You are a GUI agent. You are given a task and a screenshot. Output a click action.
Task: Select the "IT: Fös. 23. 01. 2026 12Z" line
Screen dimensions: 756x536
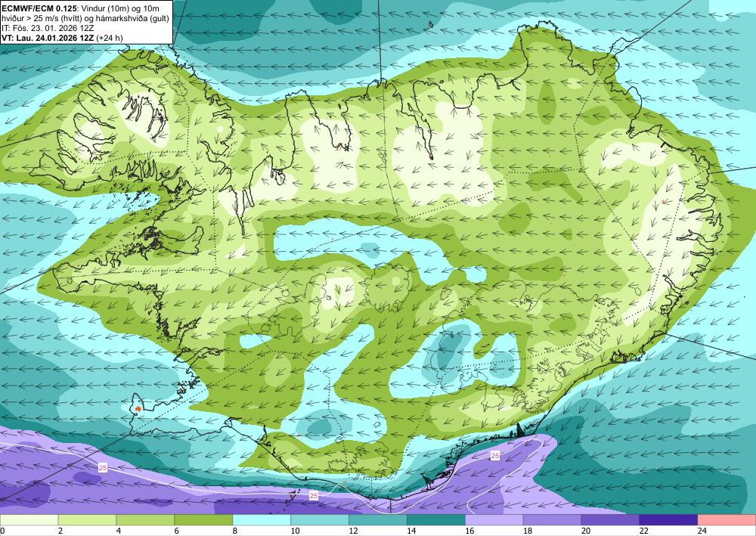coord(48,29)
